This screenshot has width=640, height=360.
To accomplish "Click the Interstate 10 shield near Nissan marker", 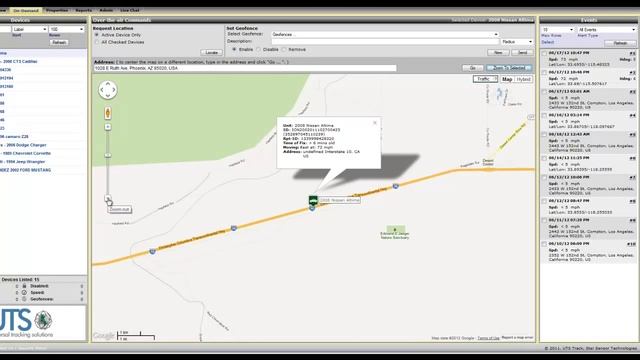I will (x=312, y=208).
